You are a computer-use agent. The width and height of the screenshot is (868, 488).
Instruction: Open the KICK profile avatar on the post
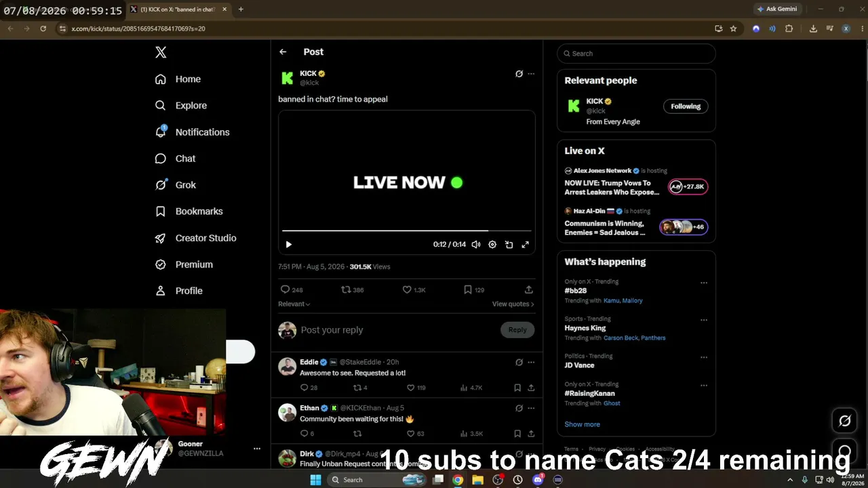click(287, 78)
